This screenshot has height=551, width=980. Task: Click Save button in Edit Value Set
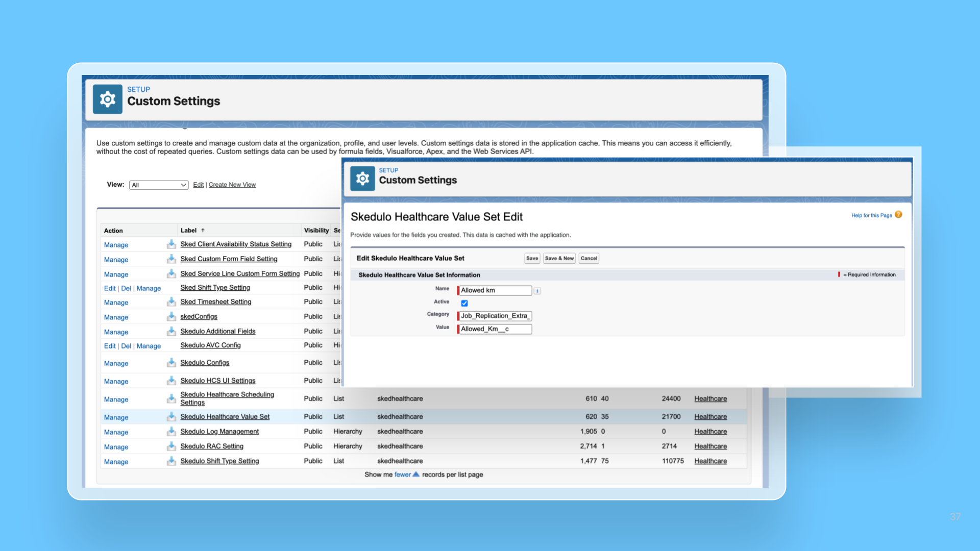tap(532, 258)
